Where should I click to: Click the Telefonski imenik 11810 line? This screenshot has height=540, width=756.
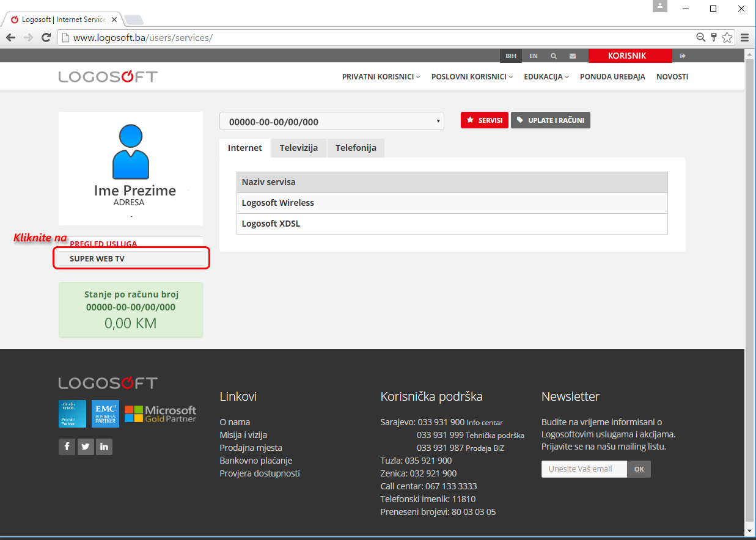coord(428,499)
